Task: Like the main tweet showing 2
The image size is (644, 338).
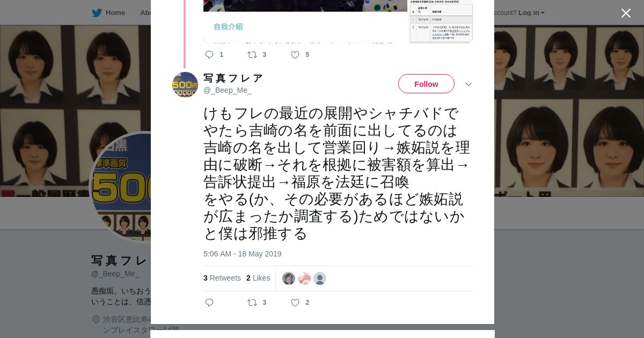Action: (x=299, y=303)
